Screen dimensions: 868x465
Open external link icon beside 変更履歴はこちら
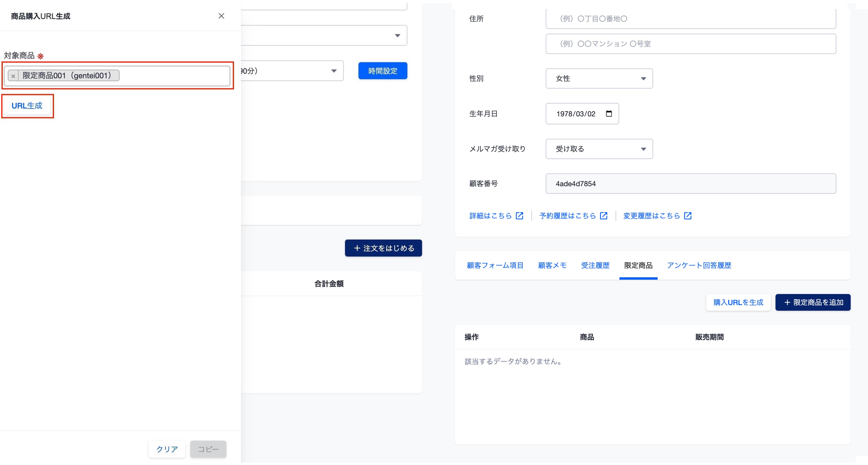(688, 216)
